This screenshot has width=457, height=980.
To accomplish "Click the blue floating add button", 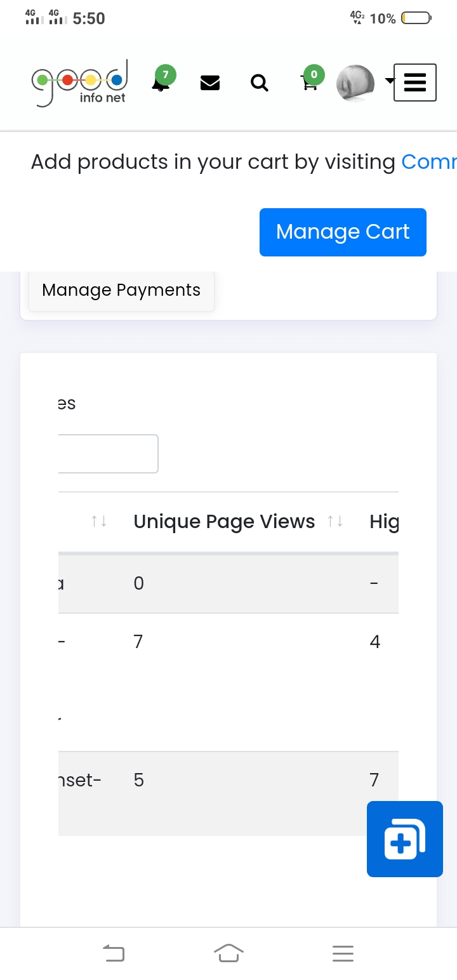I will 404,838.
